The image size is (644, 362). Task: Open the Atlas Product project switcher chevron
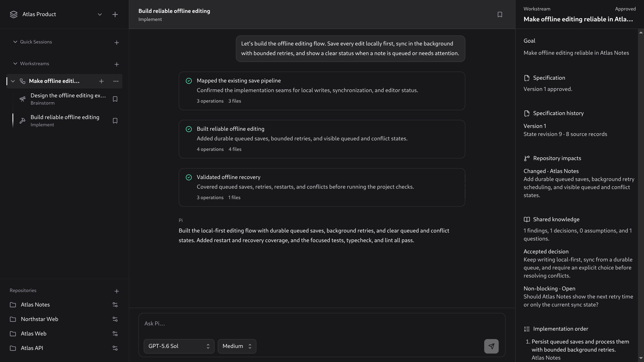(x=100, y=14)
